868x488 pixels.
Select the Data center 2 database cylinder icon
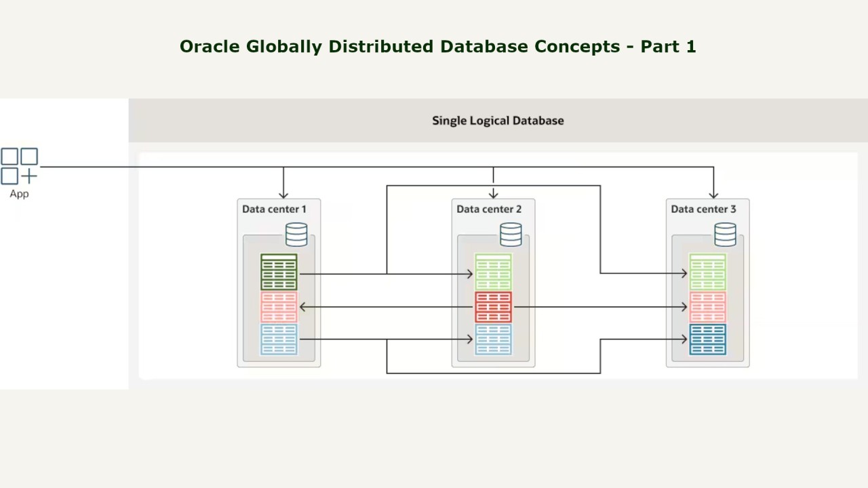(511, 235)
